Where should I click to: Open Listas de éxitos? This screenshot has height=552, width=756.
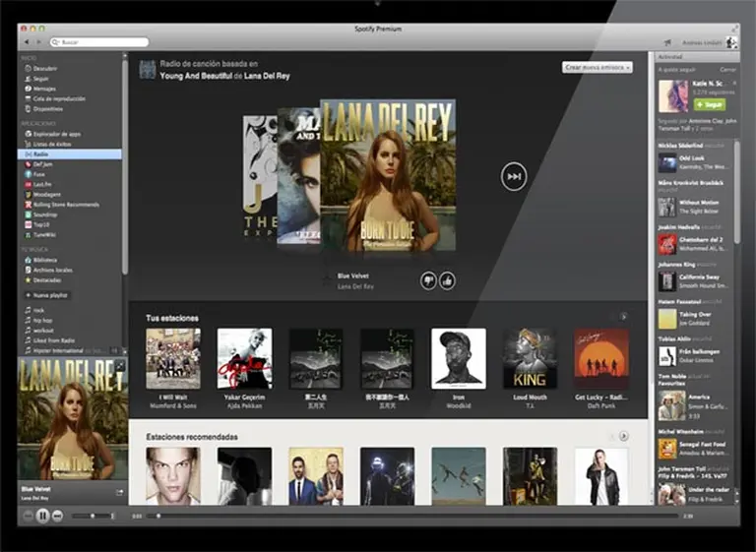click(51, 144)
